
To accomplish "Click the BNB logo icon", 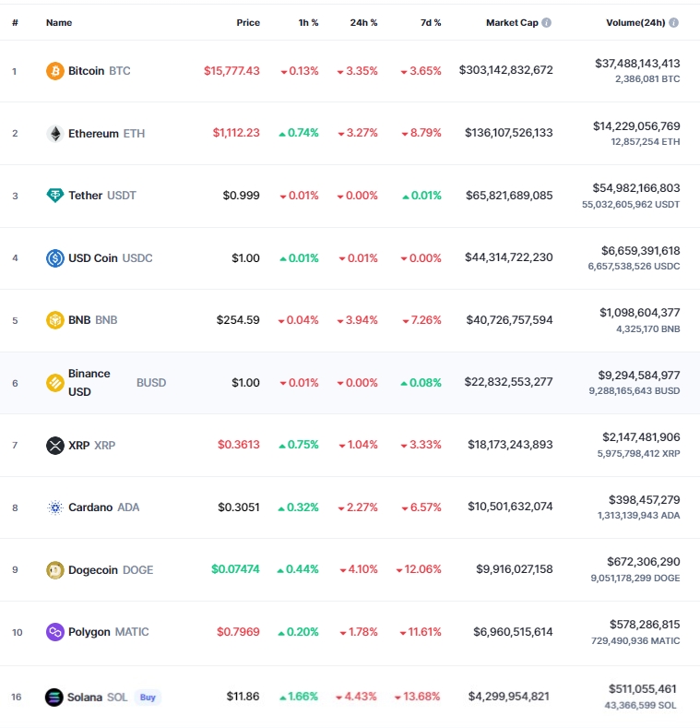I will pos(54,320).
